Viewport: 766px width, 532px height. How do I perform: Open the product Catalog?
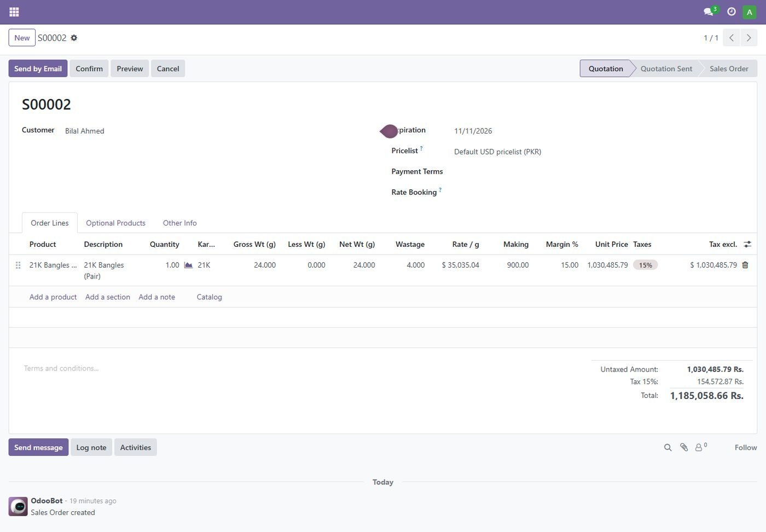[x=210, y=297]
